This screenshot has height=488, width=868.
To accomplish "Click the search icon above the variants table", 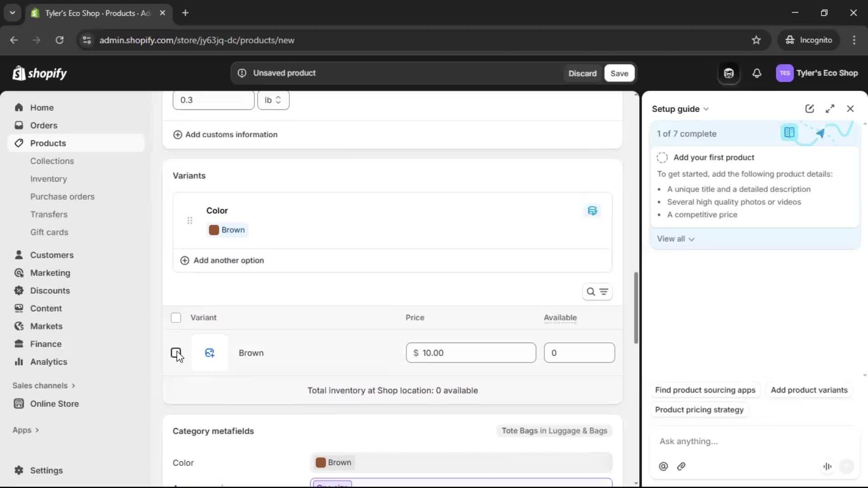I will coord(591,291).
